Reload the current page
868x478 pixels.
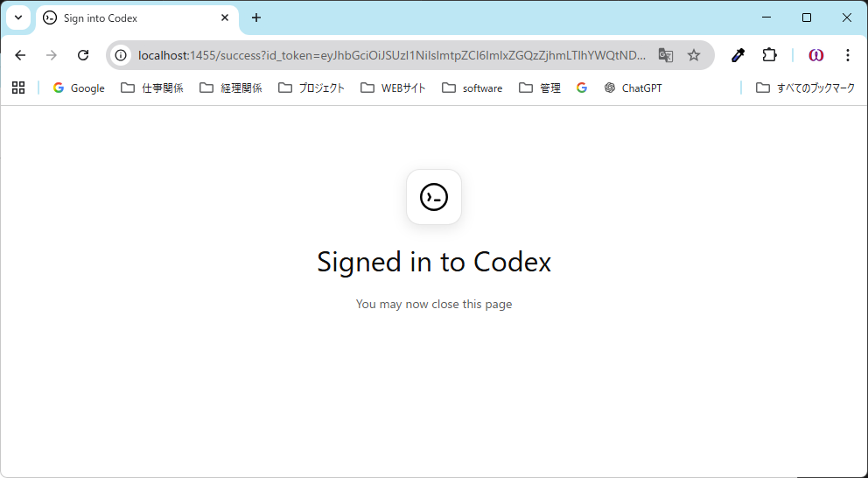[83, 55]
